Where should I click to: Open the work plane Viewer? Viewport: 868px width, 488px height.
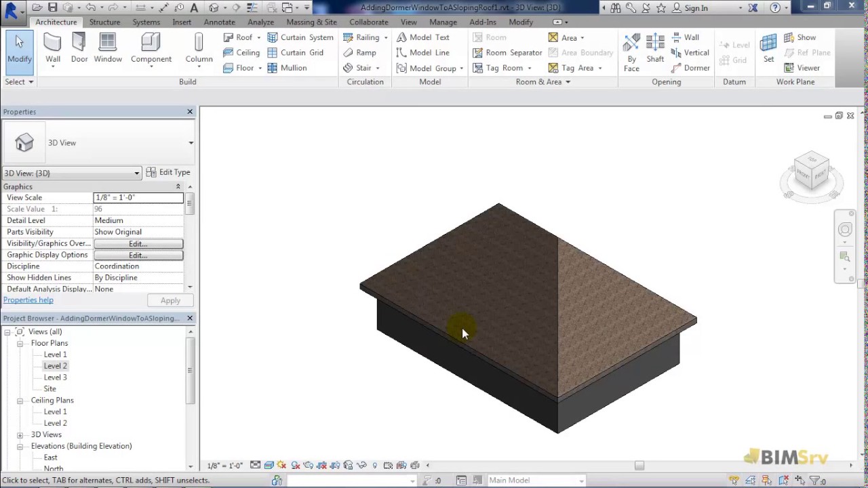point(802,68)
